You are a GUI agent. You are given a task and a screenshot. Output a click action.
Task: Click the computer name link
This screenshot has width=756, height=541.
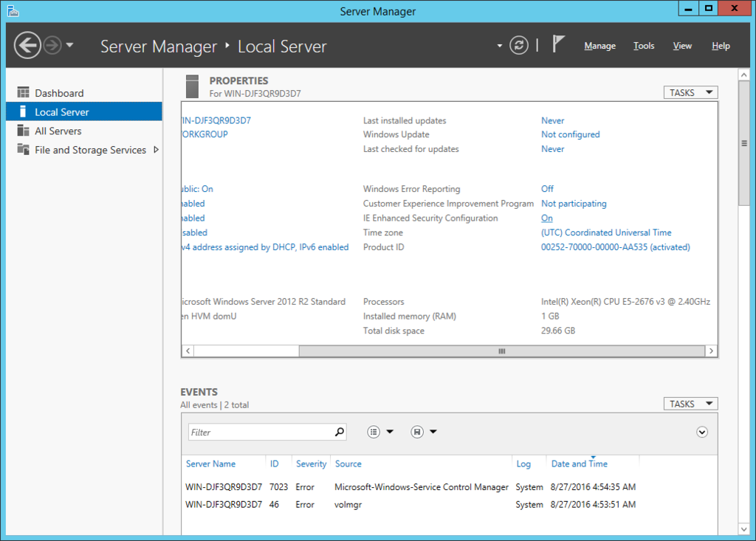(x=216, y=120)
